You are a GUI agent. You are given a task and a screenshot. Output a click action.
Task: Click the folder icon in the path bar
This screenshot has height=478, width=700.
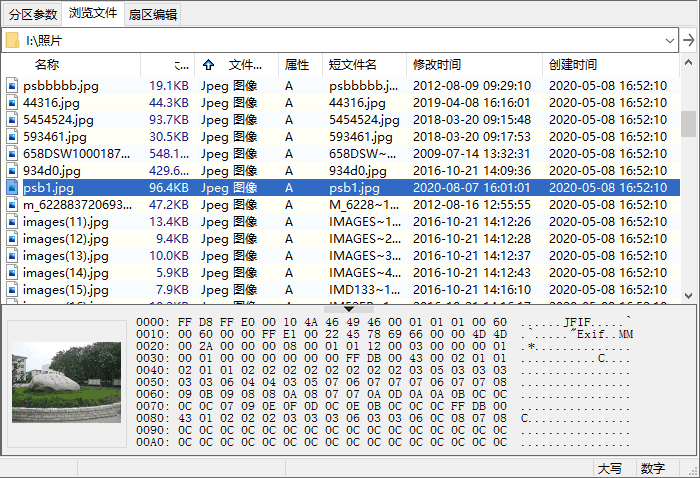pyautogui.click(x=12, y=40)
